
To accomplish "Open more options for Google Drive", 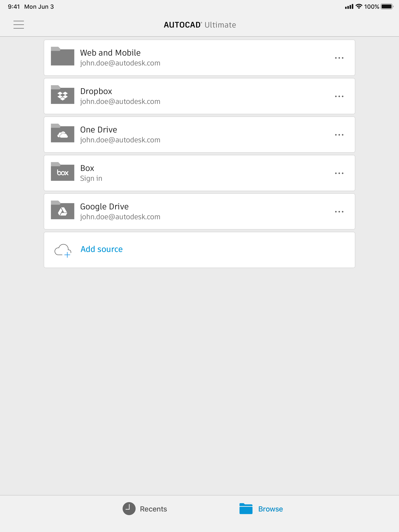I will [339, 212].
